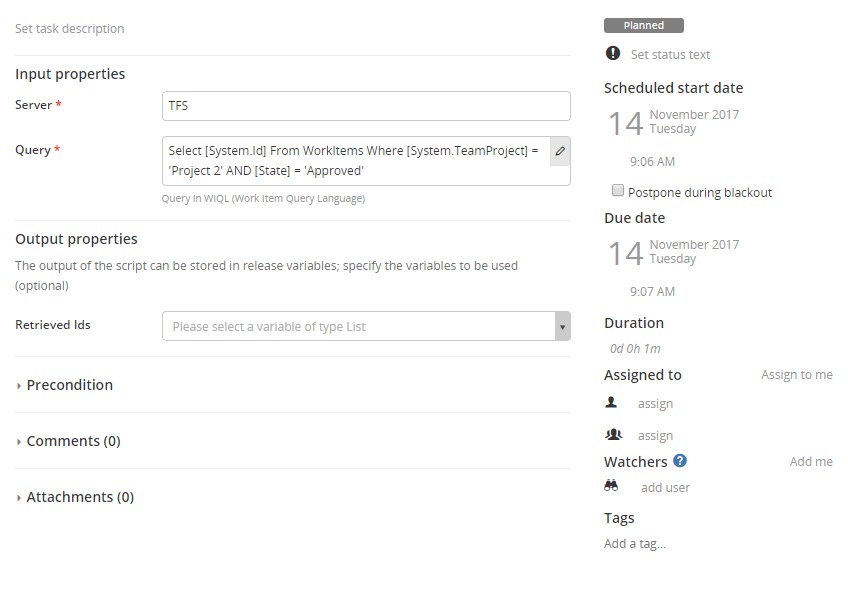The width and height of the screenshot is (848, 598).
Task: Click the binoculars watchers icon
Action: tap(612, 486)
